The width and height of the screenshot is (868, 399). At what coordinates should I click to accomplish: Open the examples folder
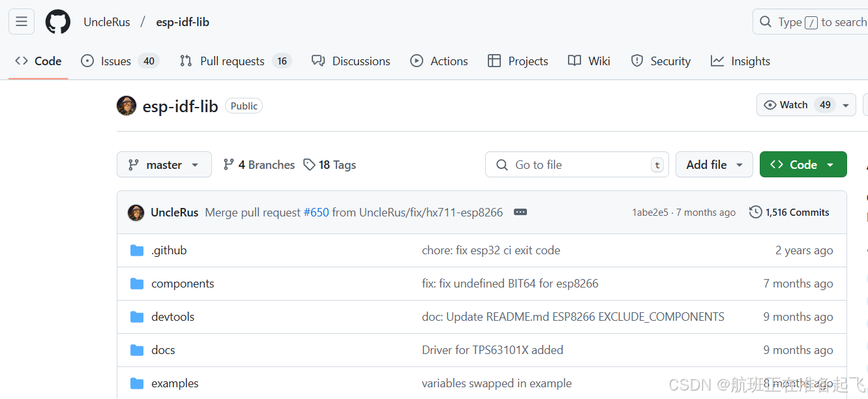tap(175, 383)
